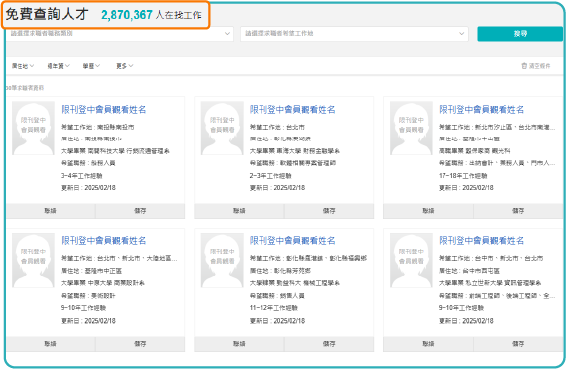Click the avatar of the 17~18年 experience candidate
This screenshot has height=369, width=566.
click(411, 128)
